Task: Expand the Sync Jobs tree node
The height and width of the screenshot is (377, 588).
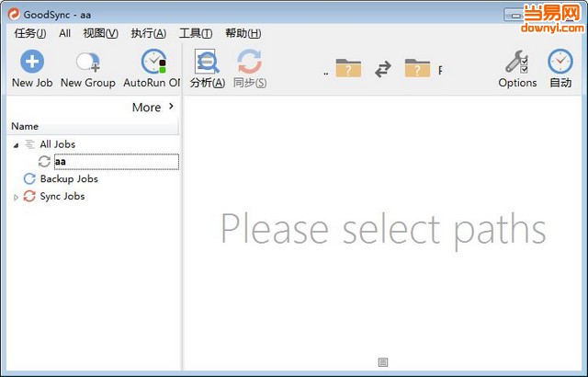Action: [x=16, y=197]
